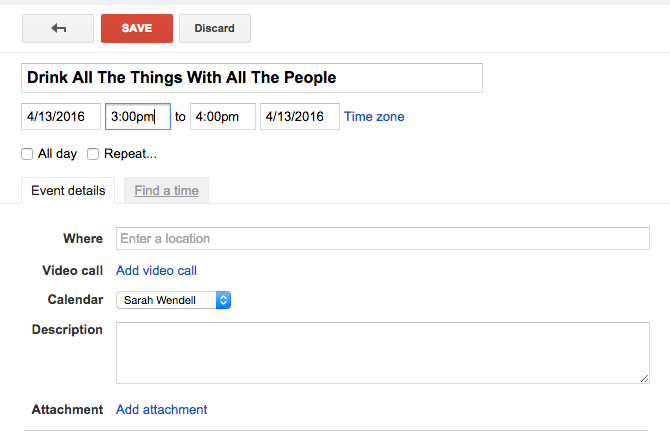Save the event
Screen dimensions: 670x434
tap(136, 29)
